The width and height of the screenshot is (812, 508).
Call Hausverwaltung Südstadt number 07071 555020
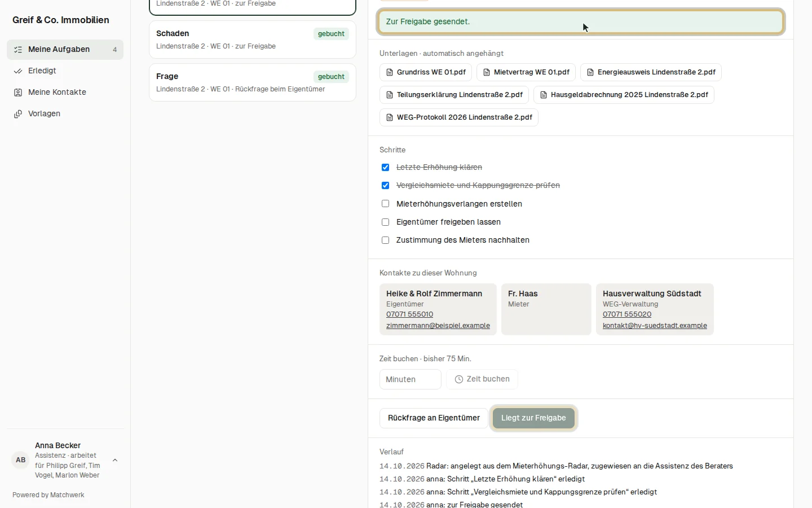tap(627, 314)
